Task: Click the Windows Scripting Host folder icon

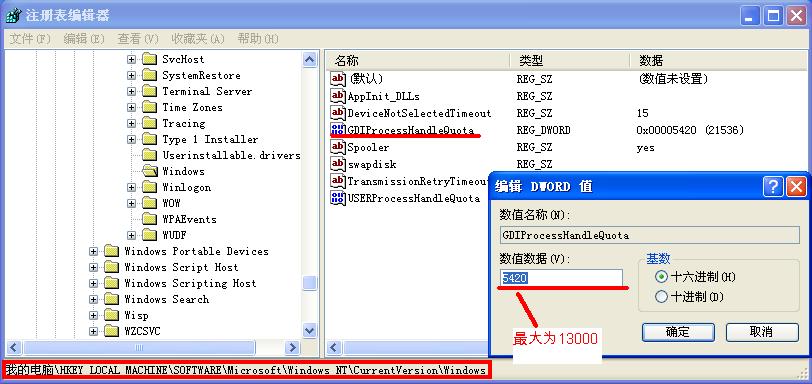Action: tap(111, 283)
